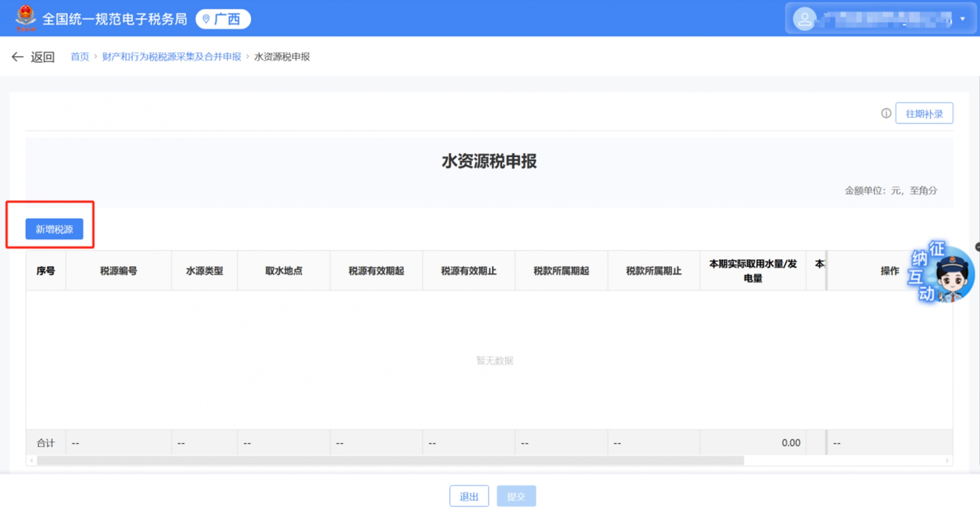Click the location pin icon in the 广西 badge
The image size is (980, 513).
point(206,18)
